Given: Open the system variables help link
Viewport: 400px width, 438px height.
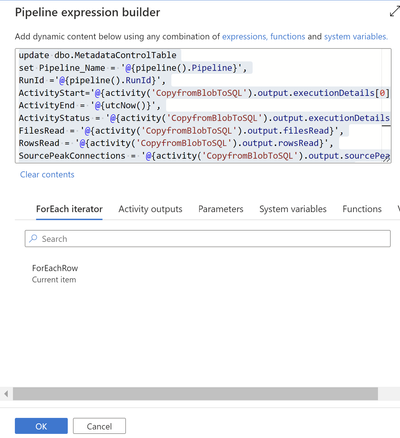Looking at the screenshot, I should pos(356,36).
